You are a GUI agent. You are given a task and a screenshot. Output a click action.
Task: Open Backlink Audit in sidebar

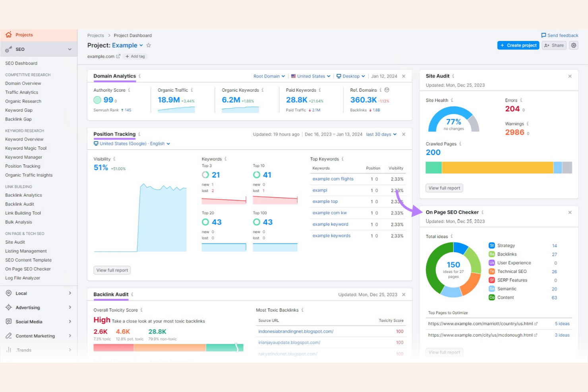[x=19, y=204]
